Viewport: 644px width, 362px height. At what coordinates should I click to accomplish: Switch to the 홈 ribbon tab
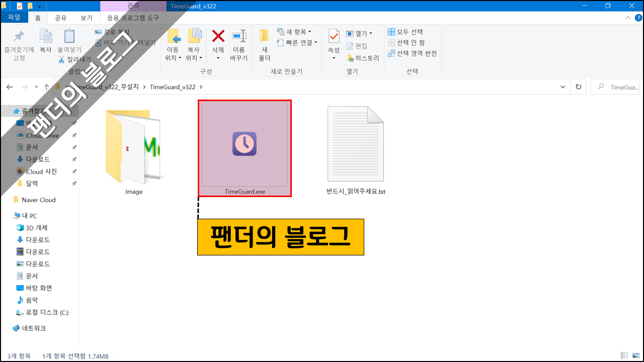pyautogui.click(x=38, y=18)
